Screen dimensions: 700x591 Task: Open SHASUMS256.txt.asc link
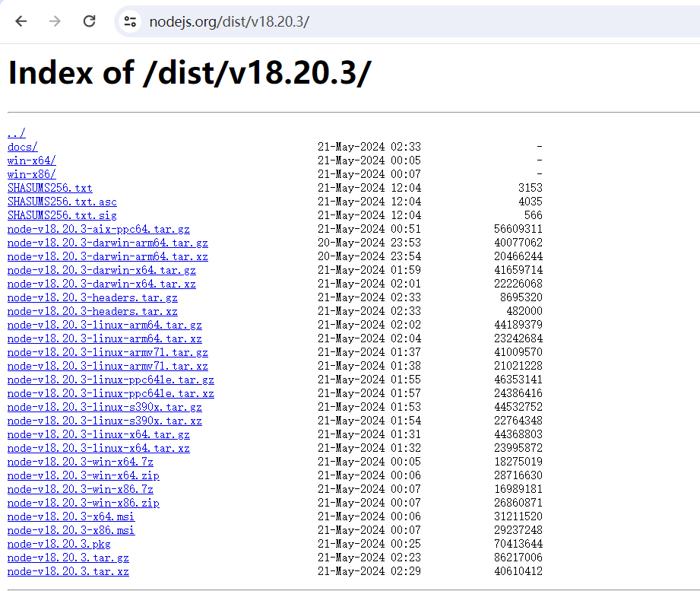coord(62,202)
